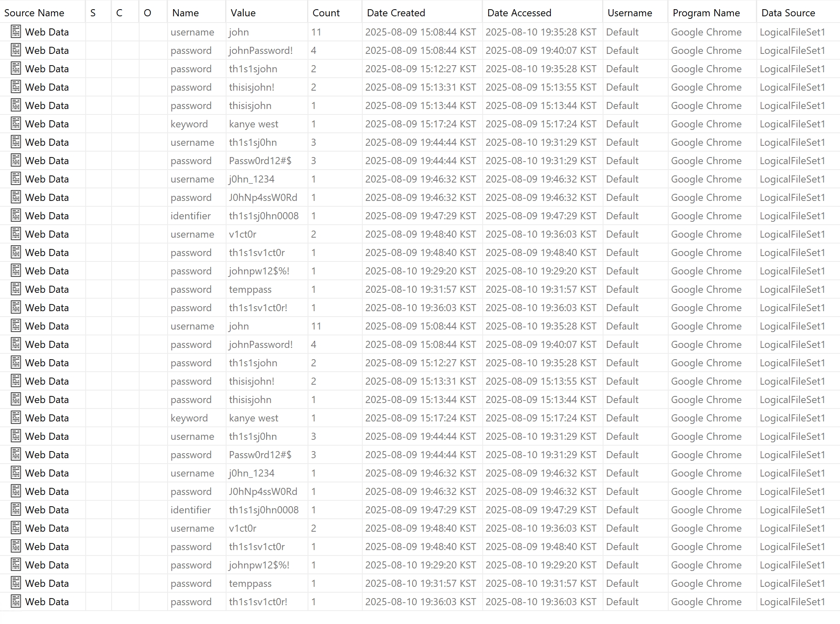Select the first johnpw12$%! value cell
The width and height of the screenshot is (840, 624).
[259, 271]
